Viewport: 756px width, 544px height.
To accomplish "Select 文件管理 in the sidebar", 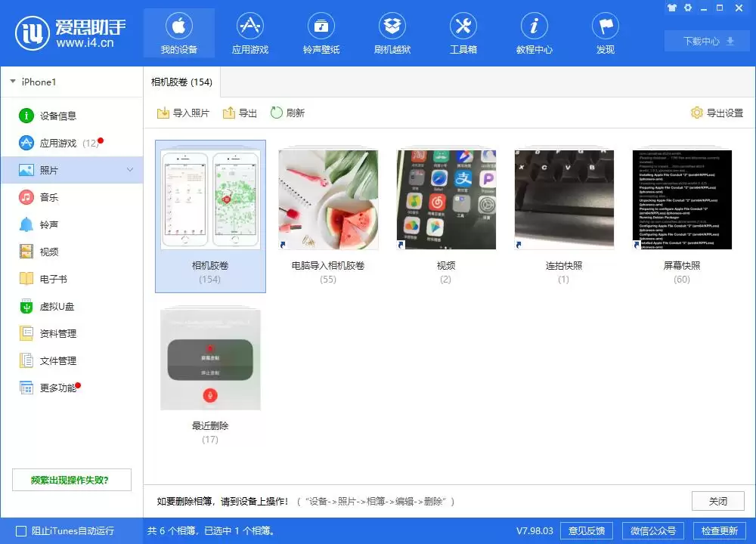I will coord(71,361).
